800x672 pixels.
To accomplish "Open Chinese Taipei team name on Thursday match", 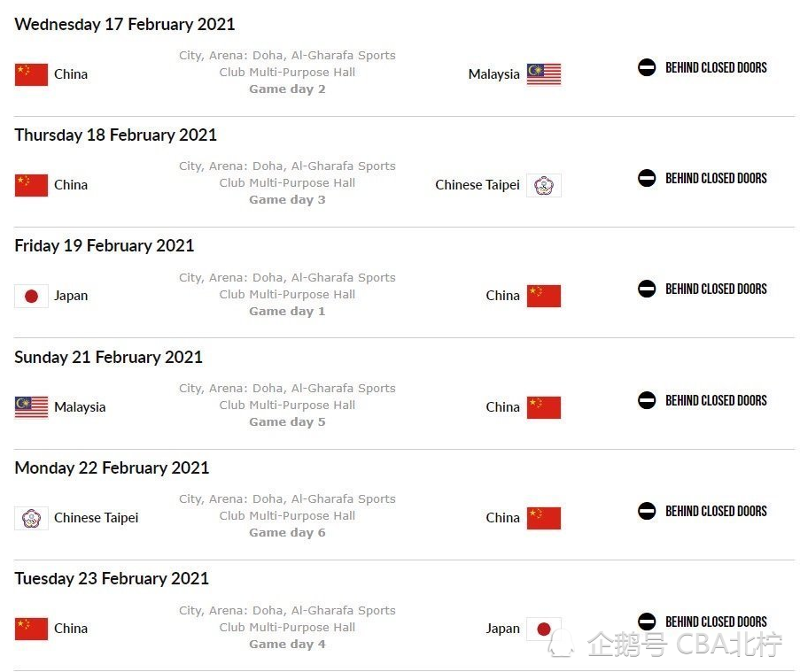I will 477,185.
